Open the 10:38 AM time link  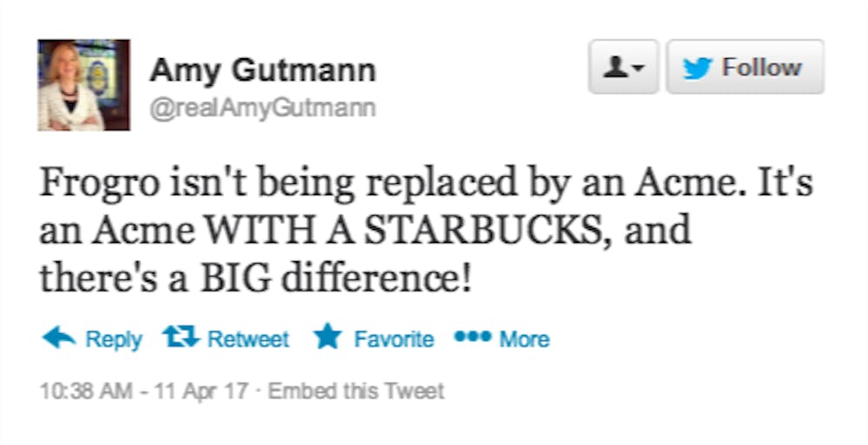tap(77, 390)
